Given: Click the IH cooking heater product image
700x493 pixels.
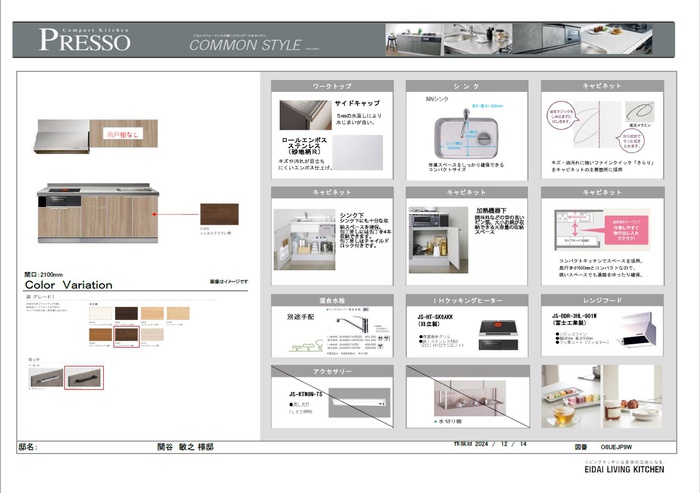Looking at the screenshot, I should (498, 334).
